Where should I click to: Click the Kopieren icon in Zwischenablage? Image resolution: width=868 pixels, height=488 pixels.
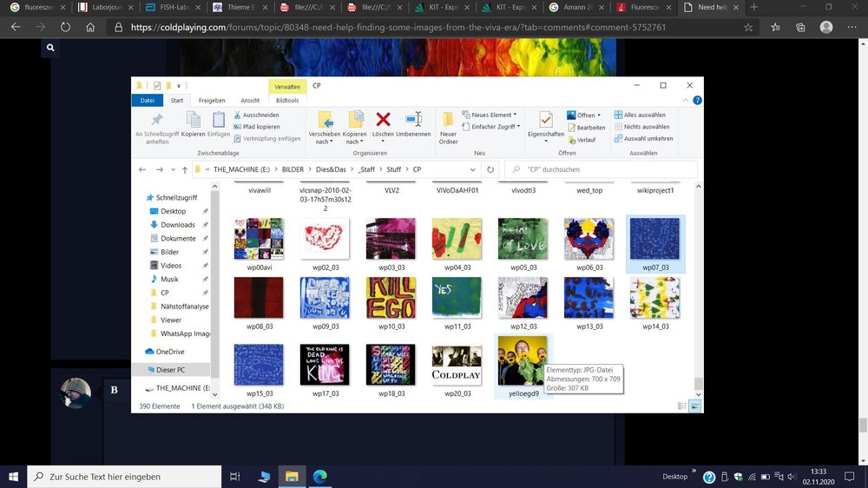(193, 120)
